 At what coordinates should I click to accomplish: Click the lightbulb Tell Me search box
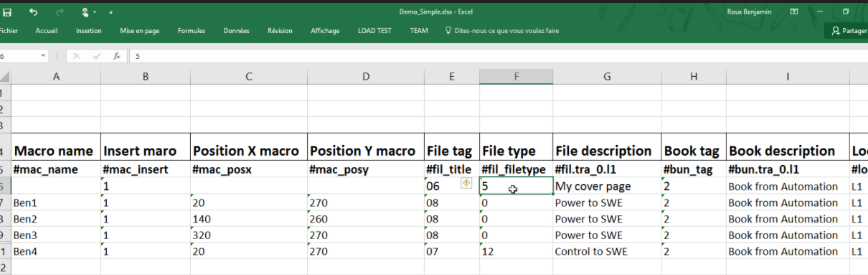coord(501,31)
